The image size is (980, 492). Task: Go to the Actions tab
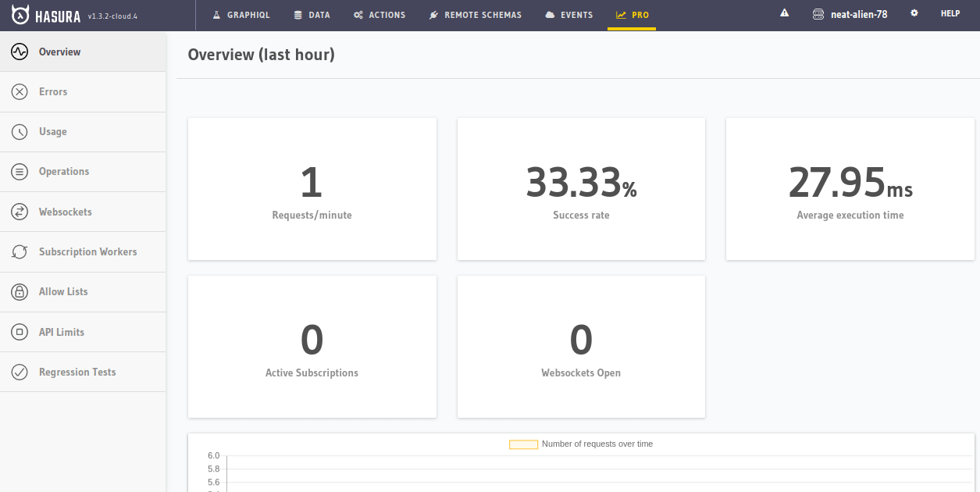pyautogui.click(x=380, y=15)
